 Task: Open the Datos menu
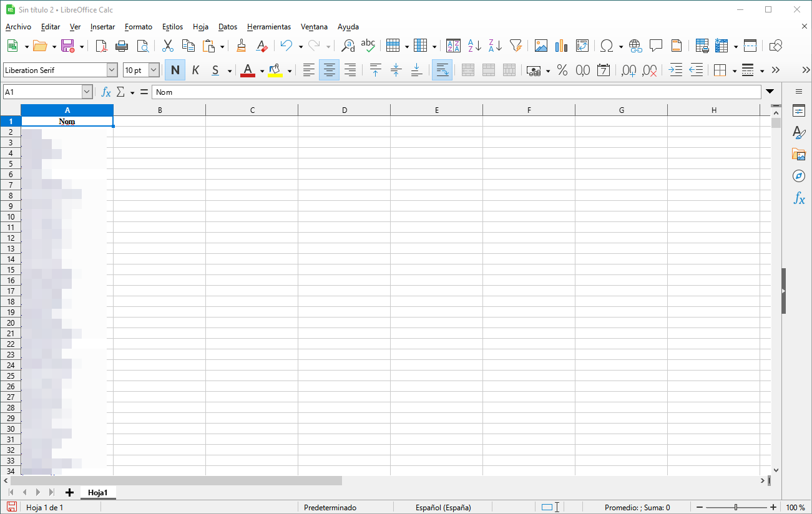[228, 27]
